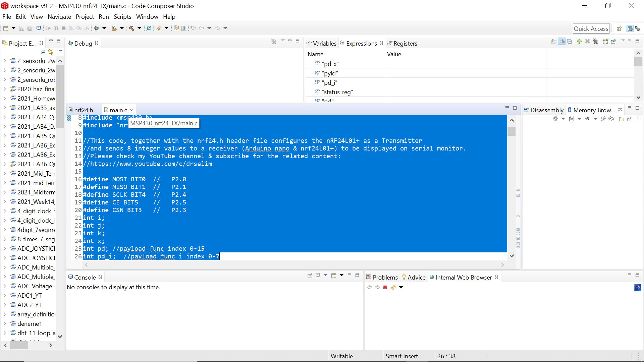Click the Terminate debug session icon
The height and width of the screenshot is (362, 644).
[x=63, y=28]
